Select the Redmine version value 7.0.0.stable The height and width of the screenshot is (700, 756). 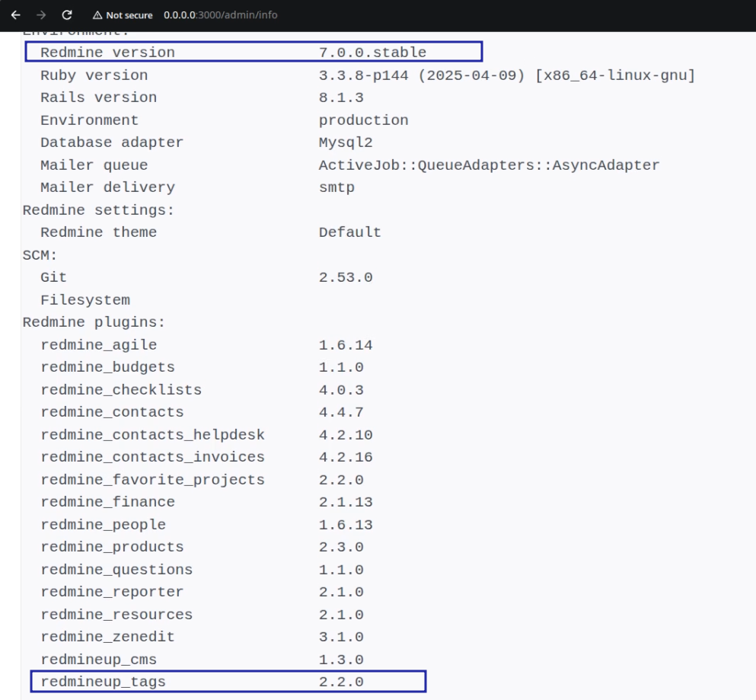372,52
